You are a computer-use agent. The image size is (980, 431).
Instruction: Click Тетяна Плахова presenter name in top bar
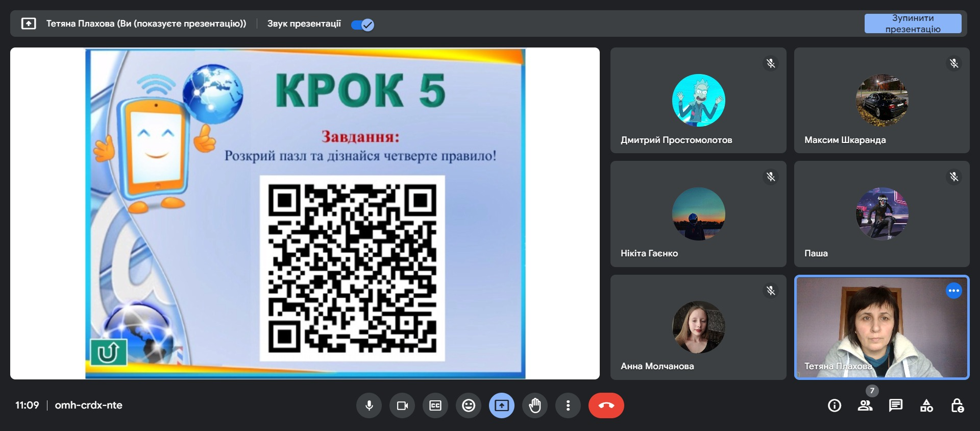coord(146,23)
